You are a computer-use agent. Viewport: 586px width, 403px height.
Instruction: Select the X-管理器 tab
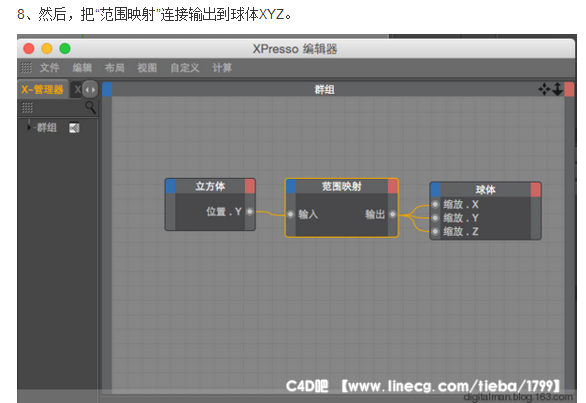coord(42,89)
